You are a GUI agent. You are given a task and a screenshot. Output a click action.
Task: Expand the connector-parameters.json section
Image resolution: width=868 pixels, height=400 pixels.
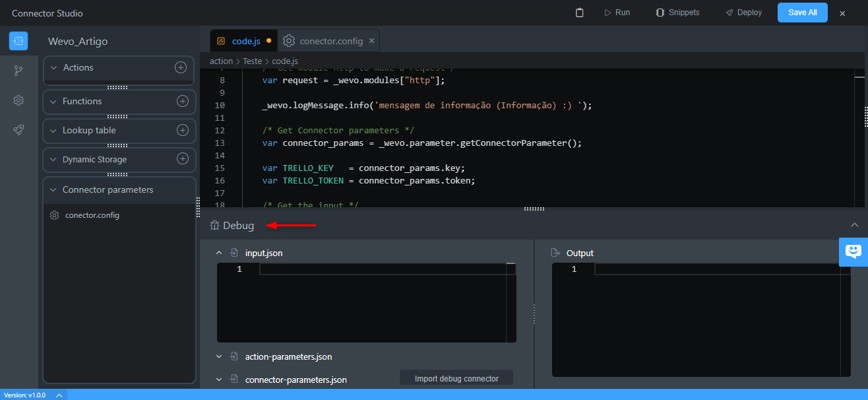pos(219,380)
